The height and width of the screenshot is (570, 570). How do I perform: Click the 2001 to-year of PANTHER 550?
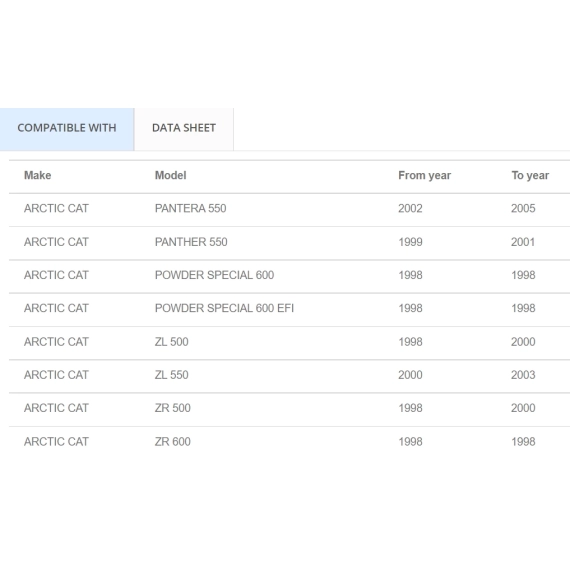pos(523,242)
